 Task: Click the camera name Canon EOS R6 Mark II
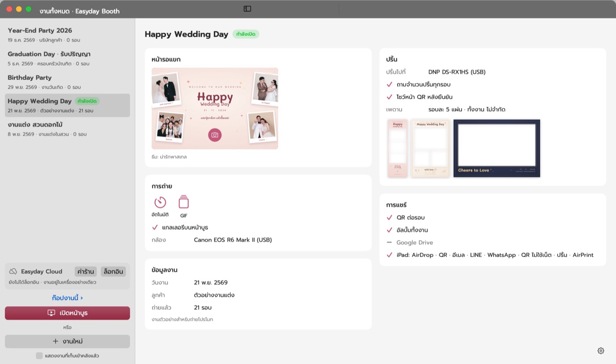233,240
